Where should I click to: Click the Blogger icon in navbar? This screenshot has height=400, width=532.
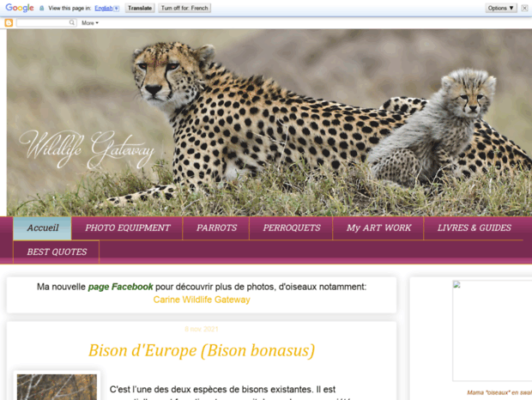click(x=9, y=22)
